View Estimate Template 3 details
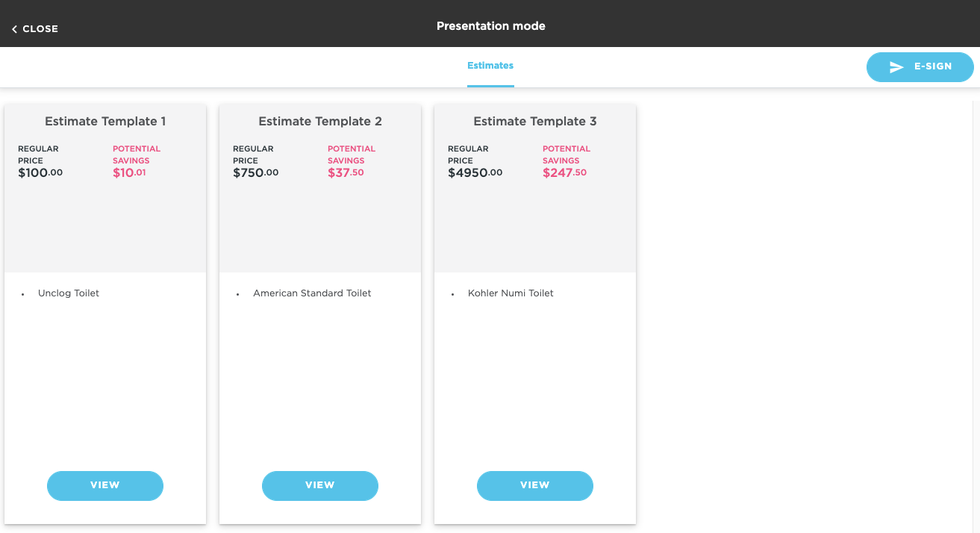 [534, 485]
